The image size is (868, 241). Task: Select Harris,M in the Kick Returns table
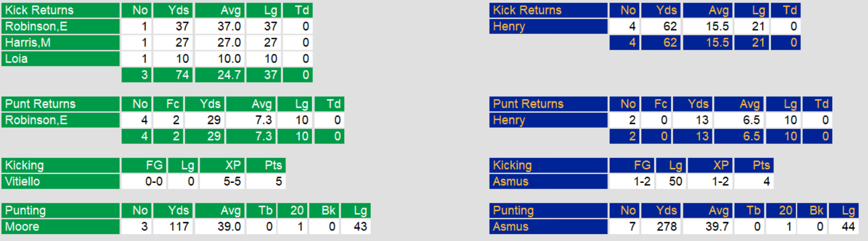60,43
